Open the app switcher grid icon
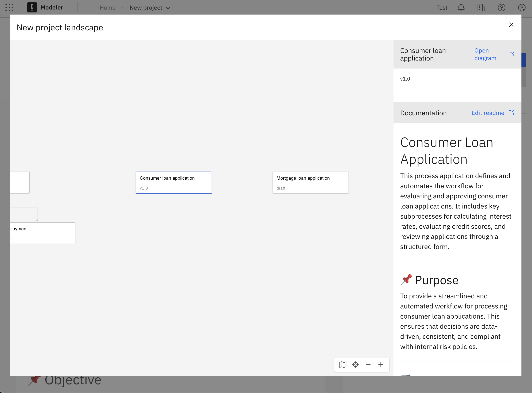Viewport: 532px width, 393px height. [x=9, y=7]
